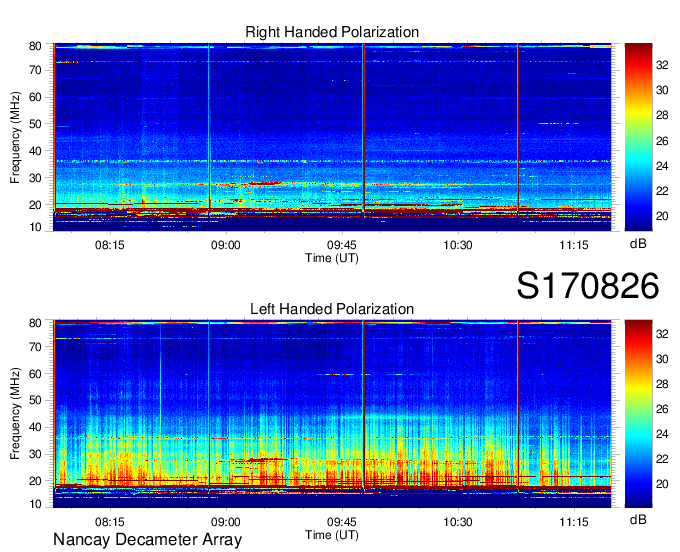Select Frequency (MHz) label of Left Handed plot
The image size is (680, 552).
pos(15,414)
